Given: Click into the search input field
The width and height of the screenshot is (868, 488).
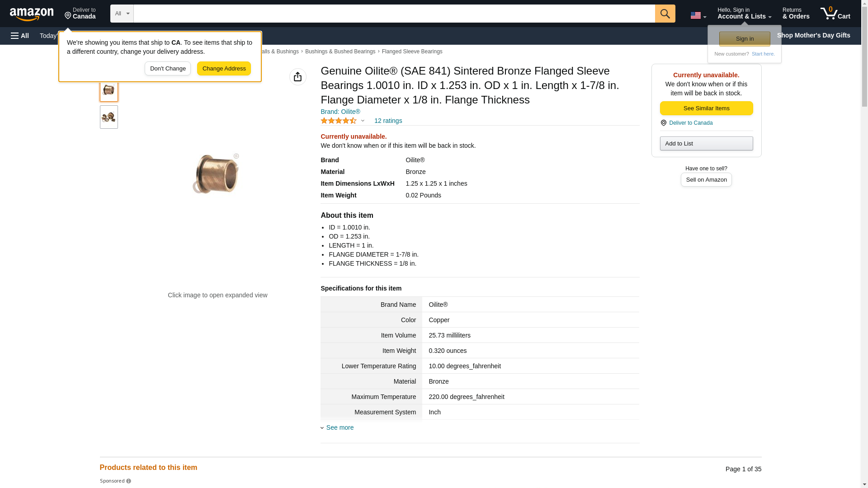Looking at the screenshot, I should click(x=393, y=14).
